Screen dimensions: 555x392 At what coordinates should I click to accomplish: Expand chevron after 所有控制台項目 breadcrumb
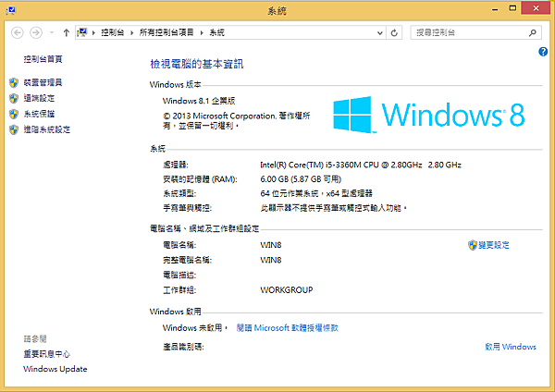(x=202, y=33)
